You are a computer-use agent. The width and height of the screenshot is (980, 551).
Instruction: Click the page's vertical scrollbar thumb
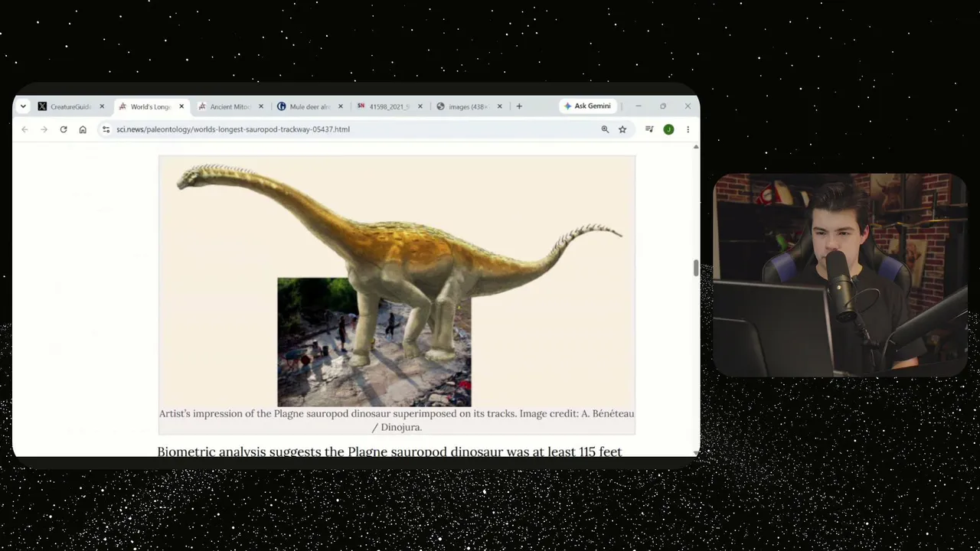[696, 268]
